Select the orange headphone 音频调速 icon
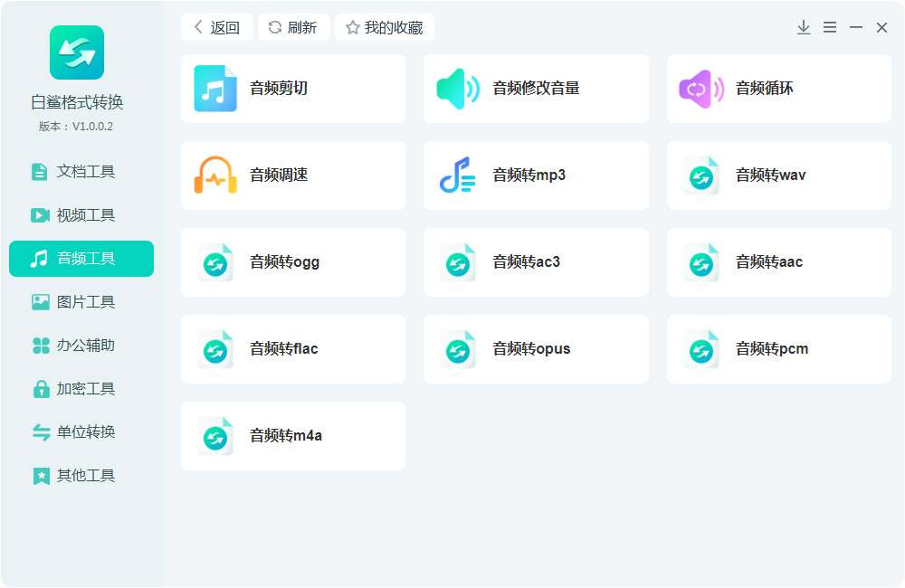Screen dimensions: 905x588 pos(215,175)
